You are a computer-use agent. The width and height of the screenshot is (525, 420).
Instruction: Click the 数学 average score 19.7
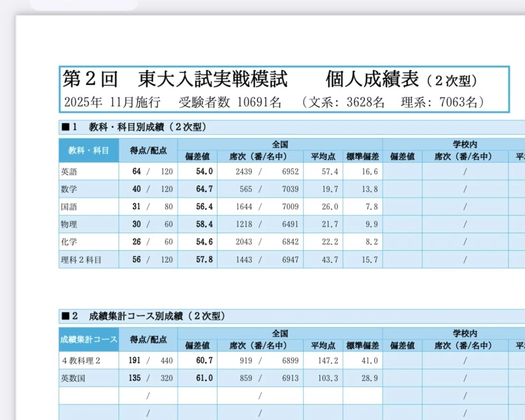(330, 189)
